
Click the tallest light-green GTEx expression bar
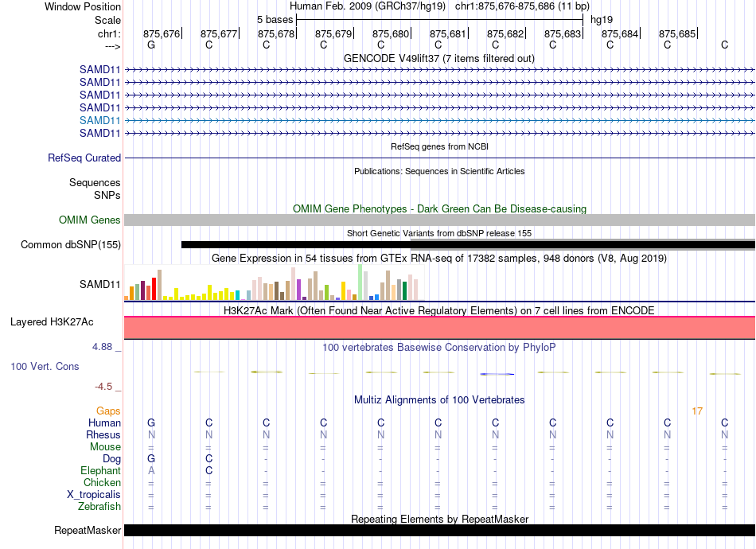[x=360, y=282]
